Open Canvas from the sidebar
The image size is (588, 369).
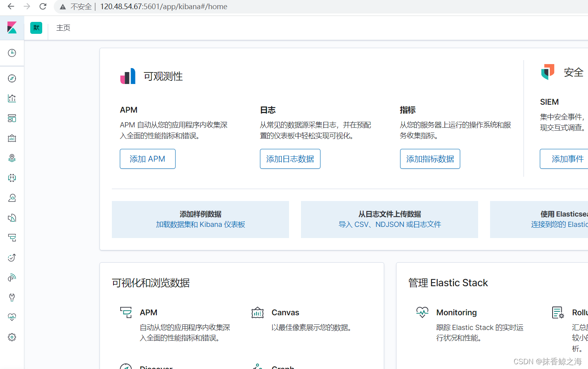click(x=12, y=138)
